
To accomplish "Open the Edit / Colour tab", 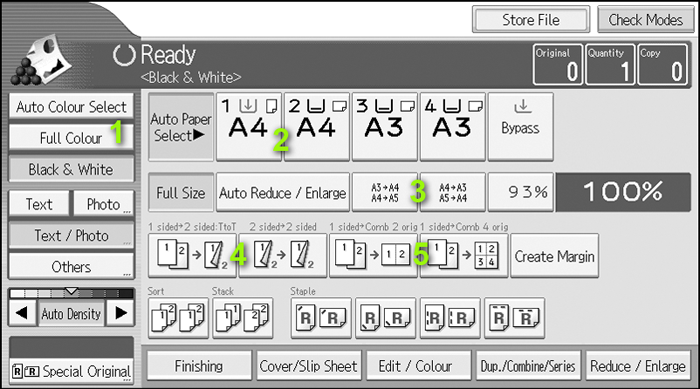I will [418, 366].
